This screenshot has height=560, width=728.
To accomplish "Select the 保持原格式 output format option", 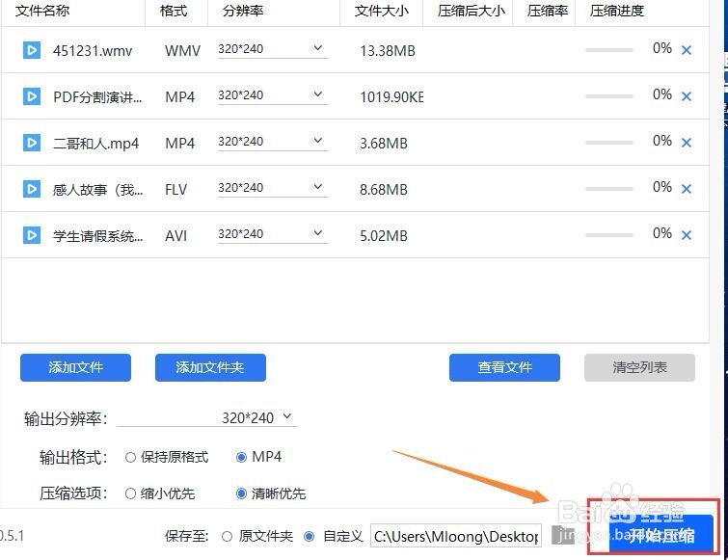I will [167, 457].
